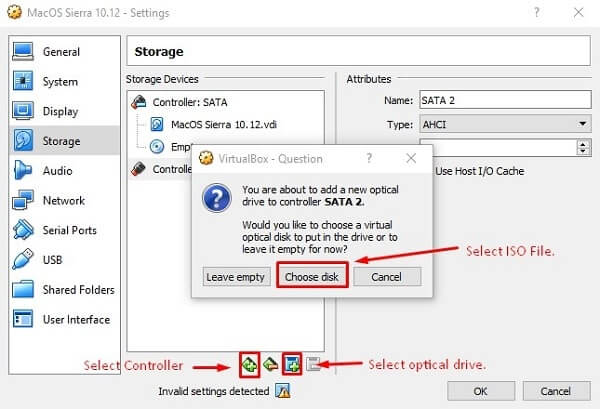This screenshot has height=409, width=600.
Task: Toggle the Use Host I/O Cache option
Action: coord(479,171)
